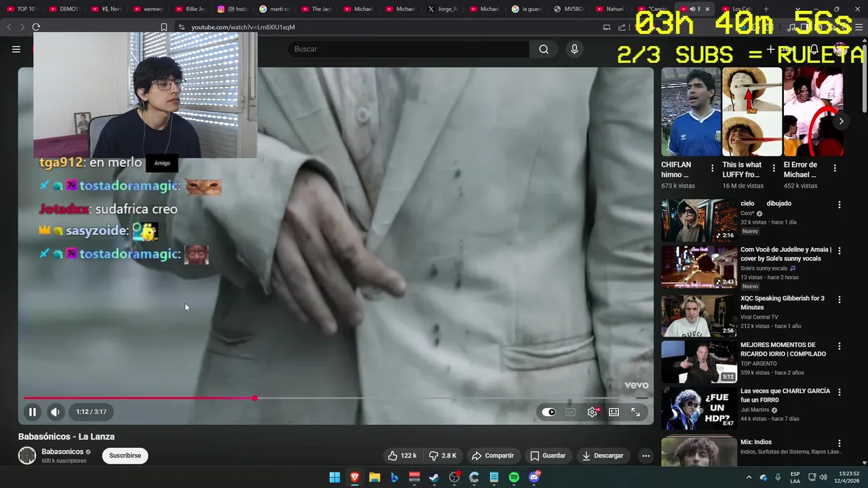
Task: Open the YouTube hamburger guide menu
Action: (x=16, y=49)
